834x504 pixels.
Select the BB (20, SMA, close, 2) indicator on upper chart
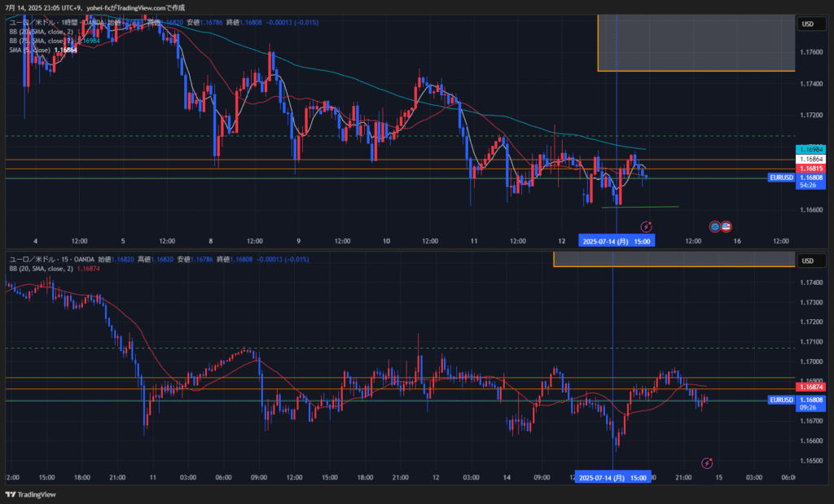pyautogui.click(x=41, y=31)
